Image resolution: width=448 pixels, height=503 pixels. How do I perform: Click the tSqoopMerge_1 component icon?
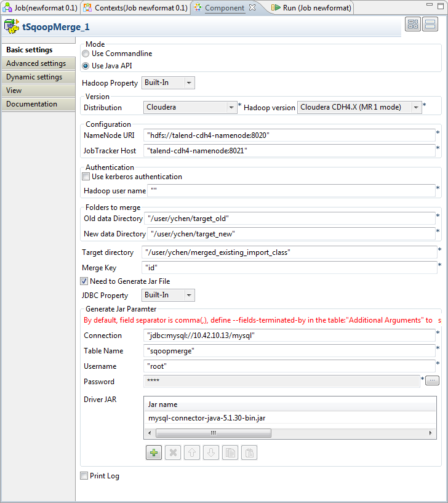point(12,26)
